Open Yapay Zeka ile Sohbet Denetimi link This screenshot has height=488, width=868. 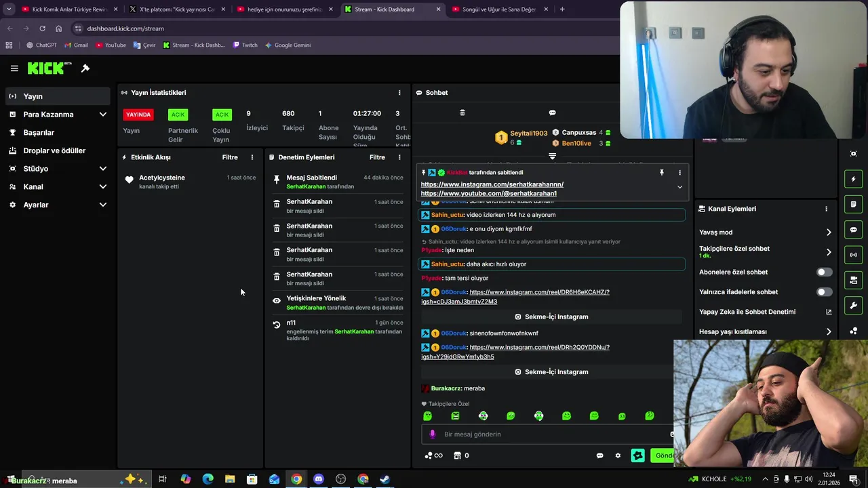pos(766,312)
